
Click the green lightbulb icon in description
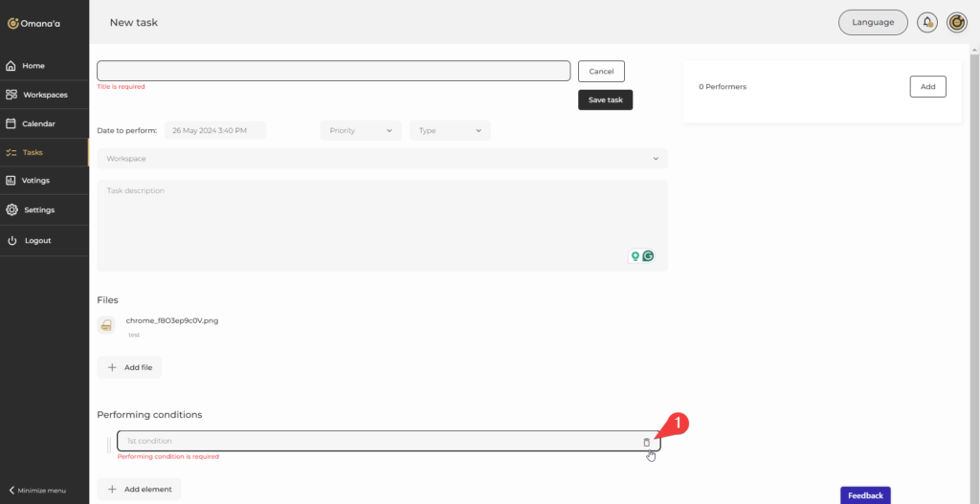click(x=635, y=256)
